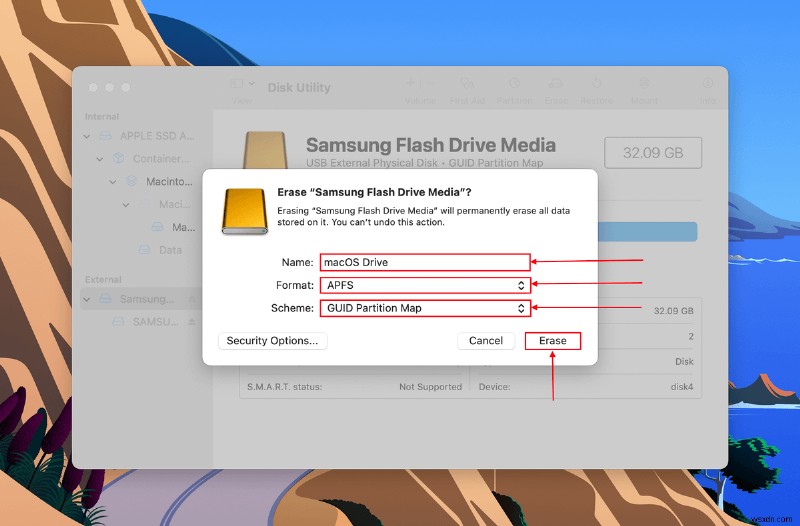800x526 pixels.
Task: Click the Device disk4 value
Action: pos(682,387)
